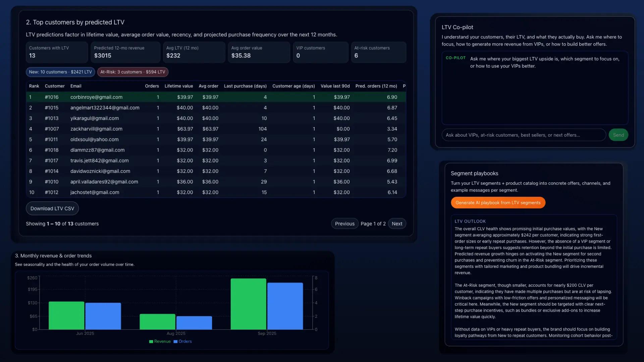Click the Previous page button
The image size is (644, 362).
pos(344,224)
